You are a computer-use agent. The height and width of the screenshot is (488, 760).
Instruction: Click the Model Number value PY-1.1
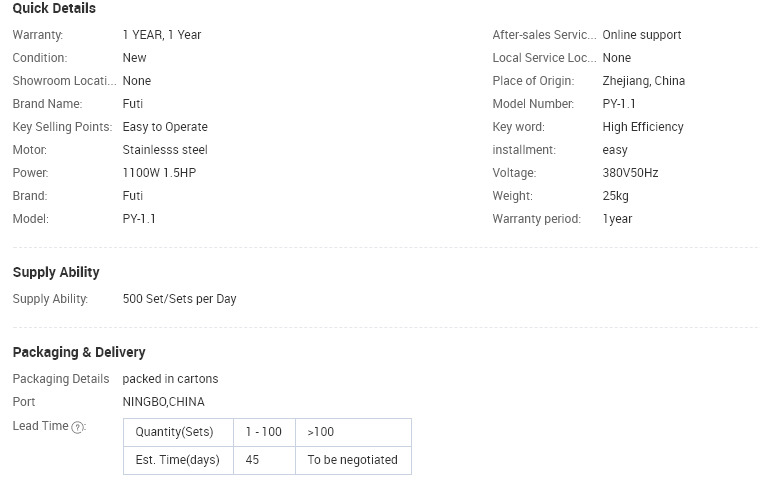point(619,104)
